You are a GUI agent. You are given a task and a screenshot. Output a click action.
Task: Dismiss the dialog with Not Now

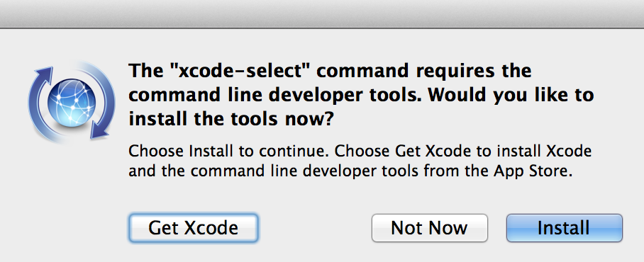click(x=430, y=227)
